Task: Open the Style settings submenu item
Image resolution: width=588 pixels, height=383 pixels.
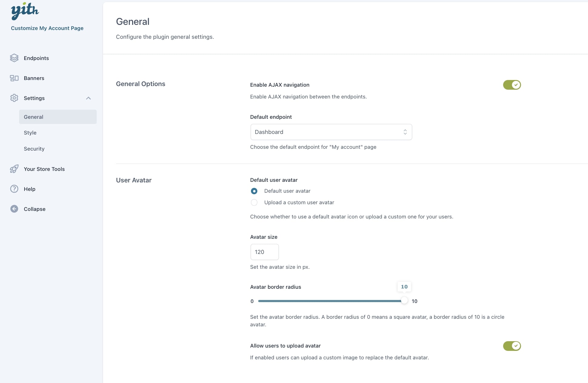Action: tap(30, 133)
